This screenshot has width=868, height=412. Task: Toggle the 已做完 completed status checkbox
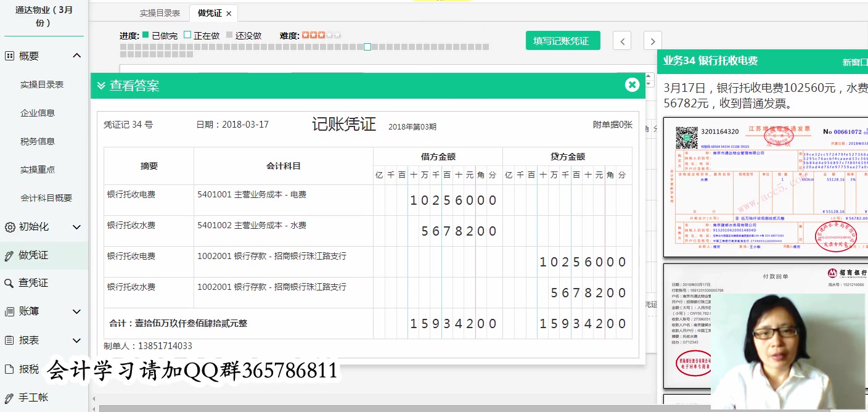tap(144, 36)
